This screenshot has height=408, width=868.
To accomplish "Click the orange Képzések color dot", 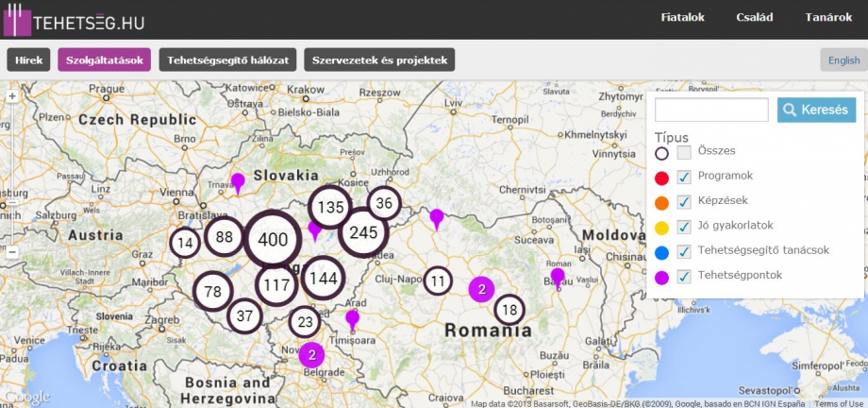I will [x=661, y=203].
